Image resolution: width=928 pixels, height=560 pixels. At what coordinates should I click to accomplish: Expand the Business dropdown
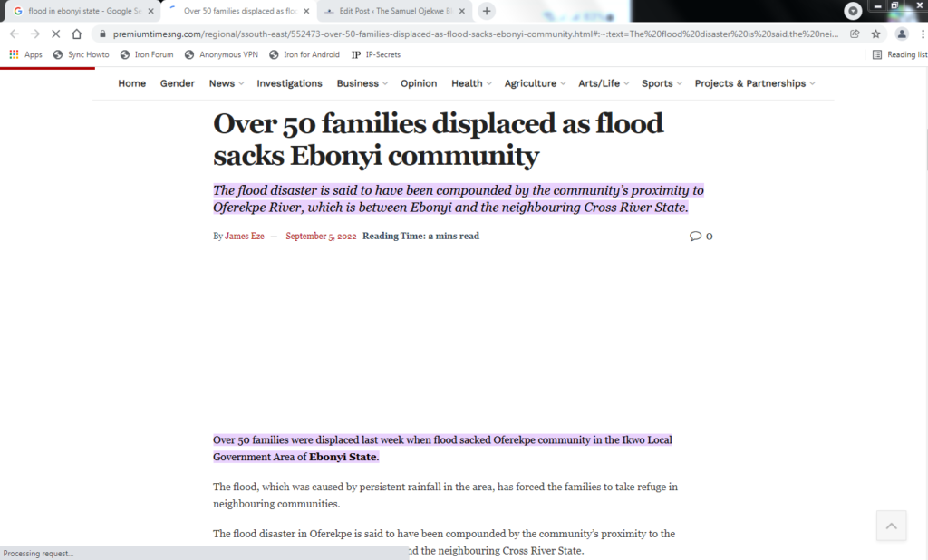(x=362, y=83)
